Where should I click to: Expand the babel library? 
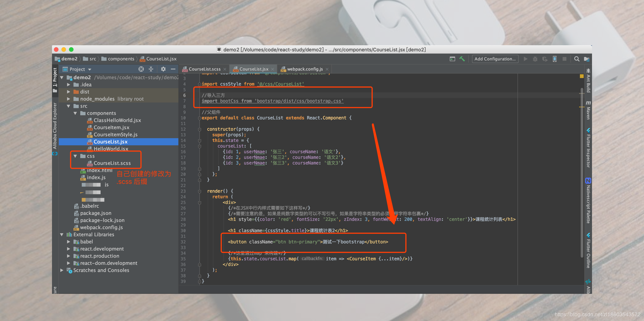(x=68, y=242)
